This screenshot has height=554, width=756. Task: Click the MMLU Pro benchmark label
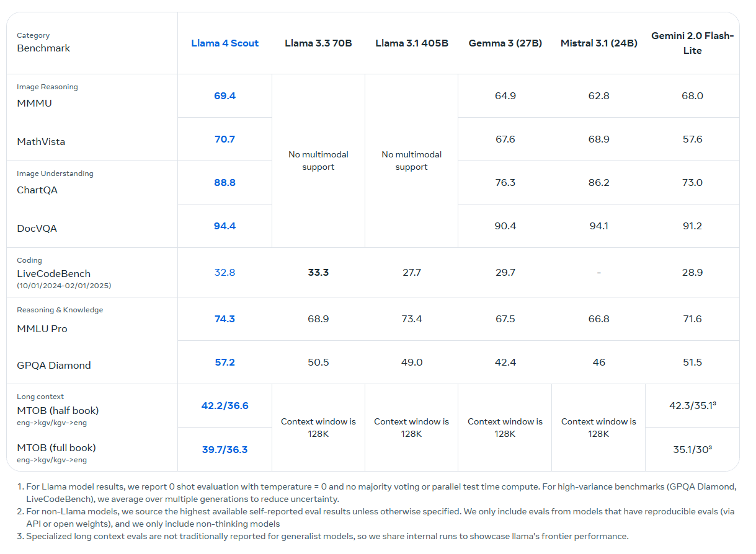tap(42, 329)
